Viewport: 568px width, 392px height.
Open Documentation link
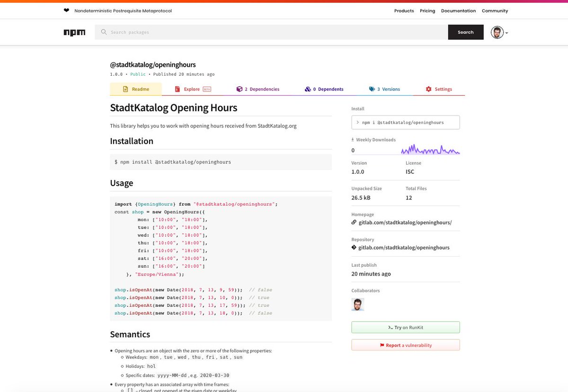click(458, 11)
